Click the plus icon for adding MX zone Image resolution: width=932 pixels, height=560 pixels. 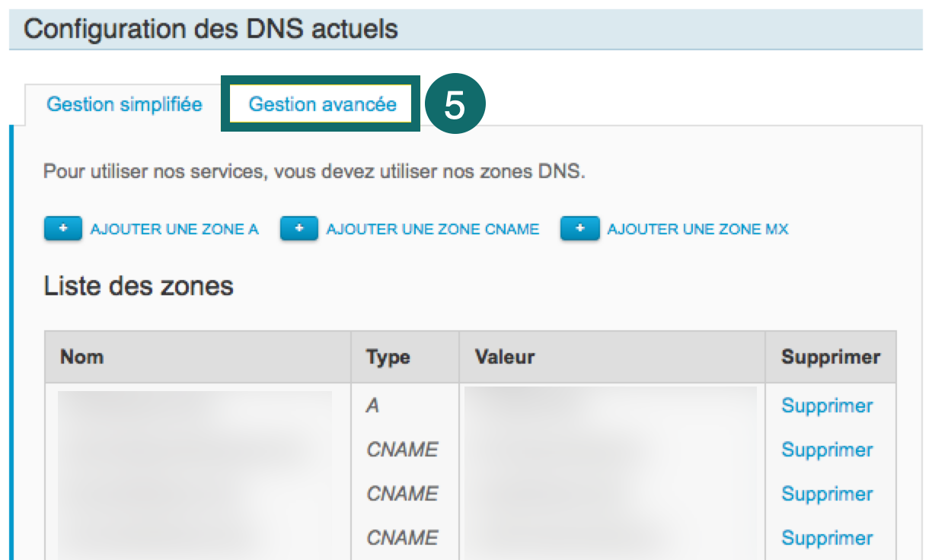pyautogui.click(x=579, y=229)
